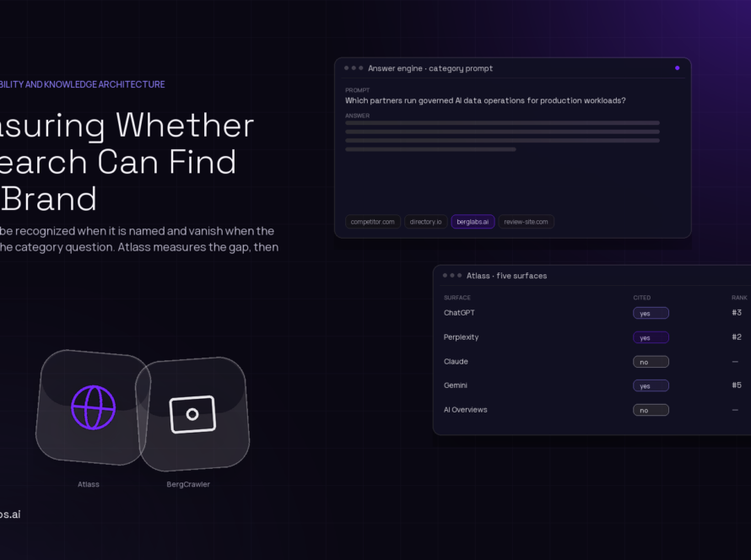Click the PROMPT label in Answer engine card
This screenshot has height=560, width=751.
point(357,90)
